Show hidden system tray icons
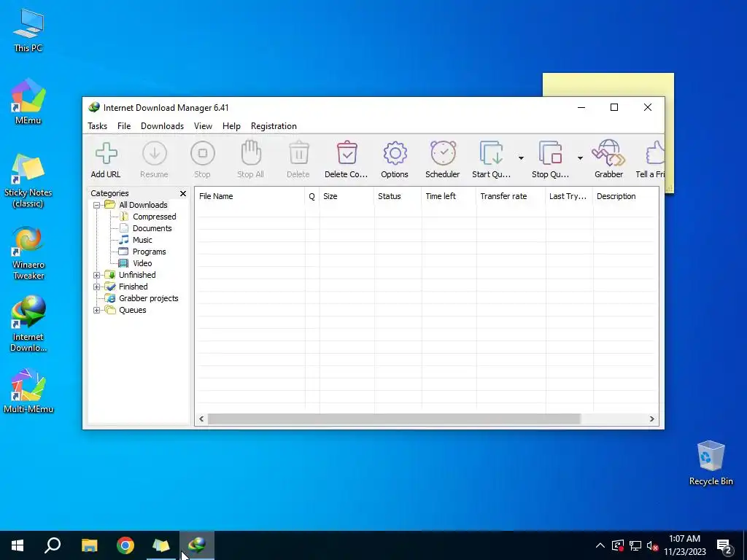This screenshot has width=747, height=560. click(600, 545)
